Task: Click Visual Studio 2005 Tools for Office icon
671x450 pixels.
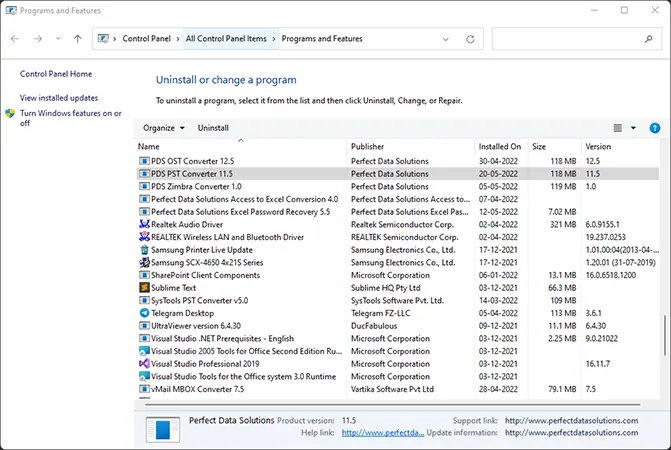Action: point(144,351)
